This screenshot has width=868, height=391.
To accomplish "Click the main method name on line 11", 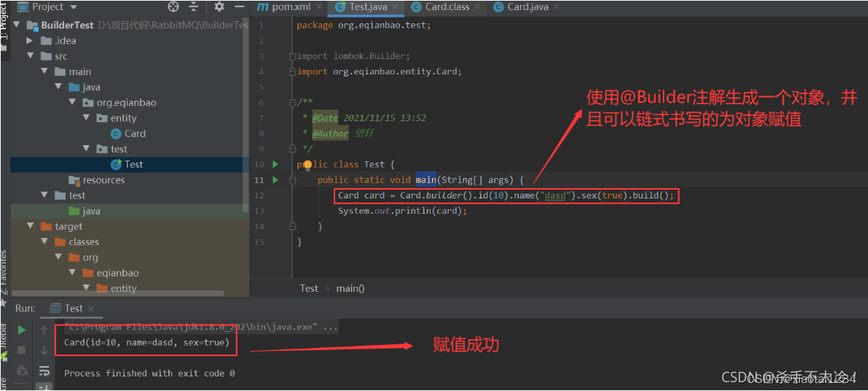I will tap(426, 179).
